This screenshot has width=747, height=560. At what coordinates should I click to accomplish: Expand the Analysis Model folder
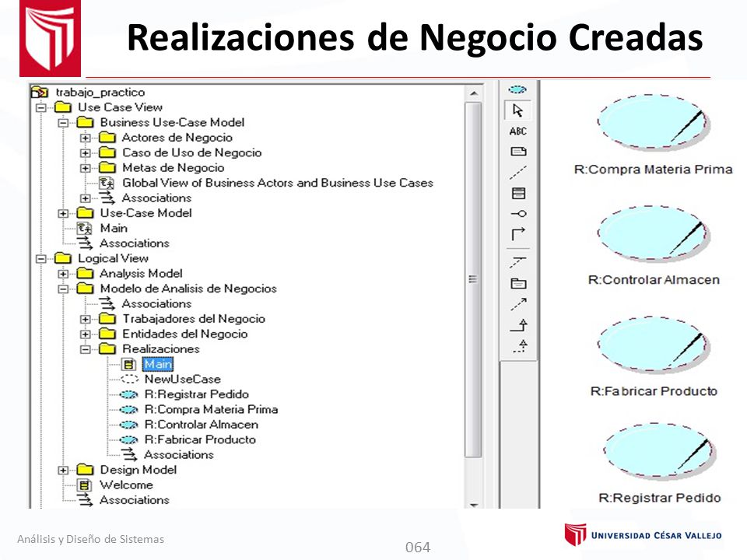[63, 274]
